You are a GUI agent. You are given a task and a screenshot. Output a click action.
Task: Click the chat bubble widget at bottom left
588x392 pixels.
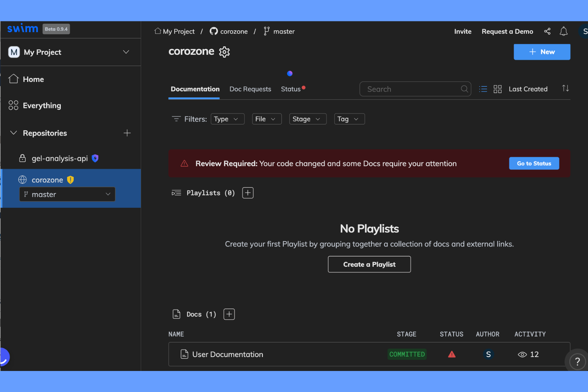click(4, 357)
